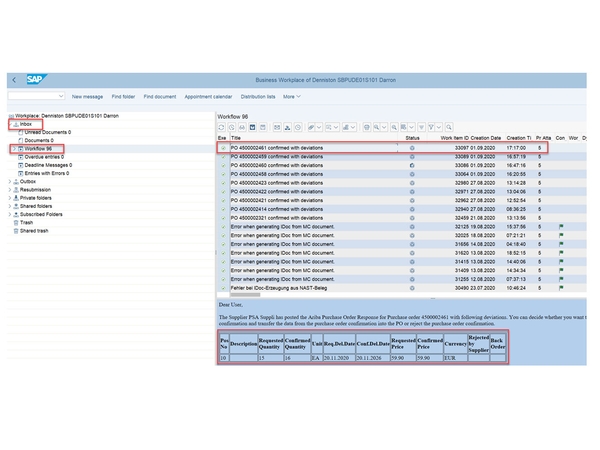The image size is (600, 450).
Task: Click the envelope mail icon in toolbar
Action: coord(277,127)
